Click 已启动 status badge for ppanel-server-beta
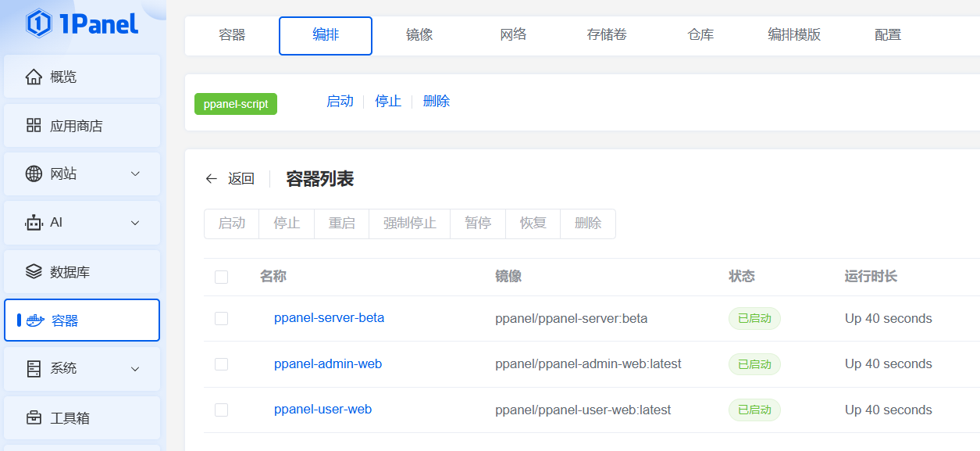 (754, 319)
